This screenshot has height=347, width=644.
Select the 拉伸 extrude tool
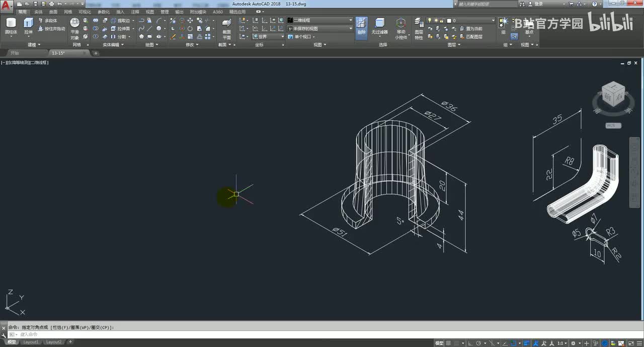[x=28, y=26]
